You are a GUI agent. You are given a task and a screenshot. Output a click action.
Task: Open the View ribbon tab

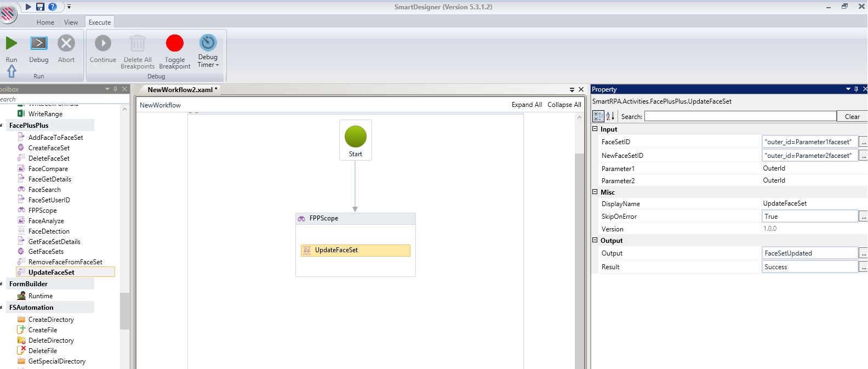[71, 22]
